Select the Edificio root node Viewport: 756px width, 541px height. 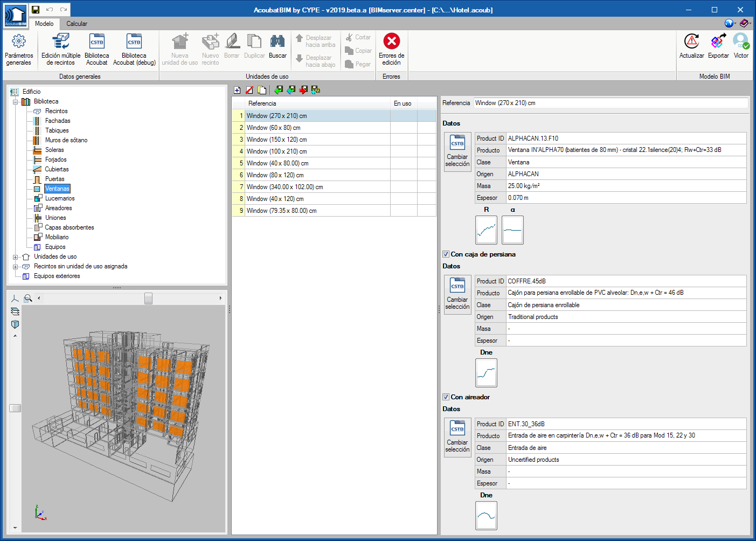(32, 92)
